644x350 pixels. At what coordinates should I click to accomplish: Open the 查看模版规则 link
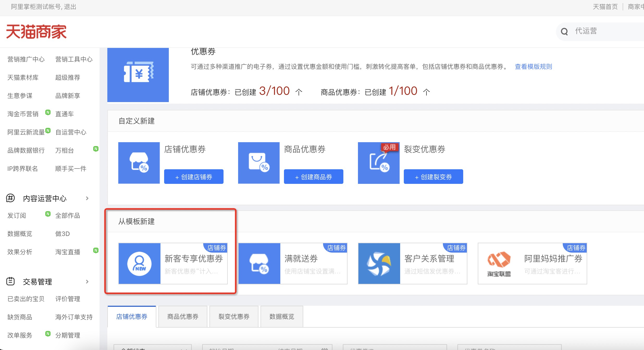(x=533, y=67)
